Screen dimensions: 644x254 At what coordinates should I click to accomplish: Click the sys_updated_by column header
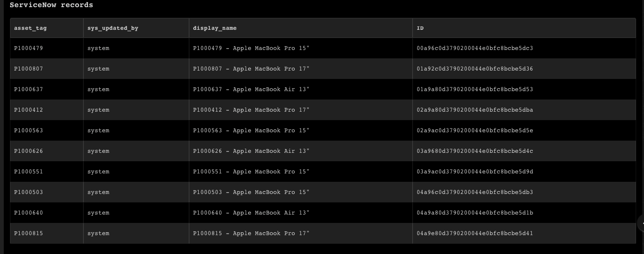[112, 28]
